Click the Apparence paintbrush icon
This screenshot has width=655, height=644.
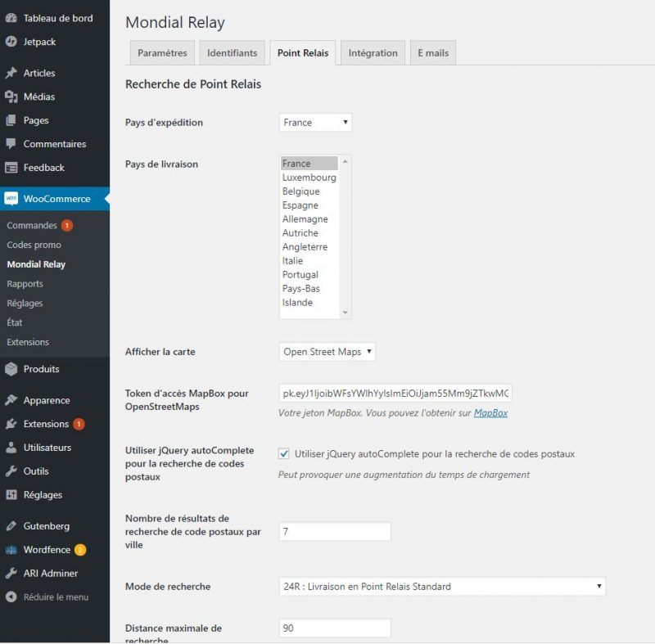click(11, 400)
